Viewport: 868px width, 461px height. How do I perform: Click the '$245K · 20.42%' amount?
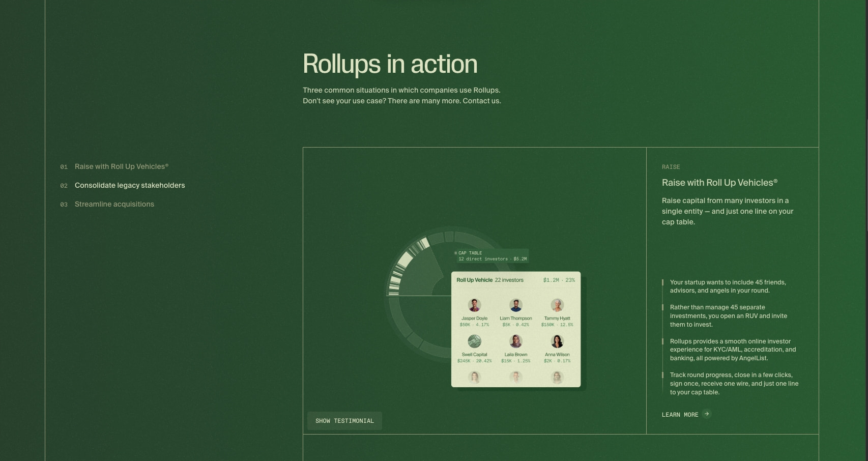coord(474,361)
